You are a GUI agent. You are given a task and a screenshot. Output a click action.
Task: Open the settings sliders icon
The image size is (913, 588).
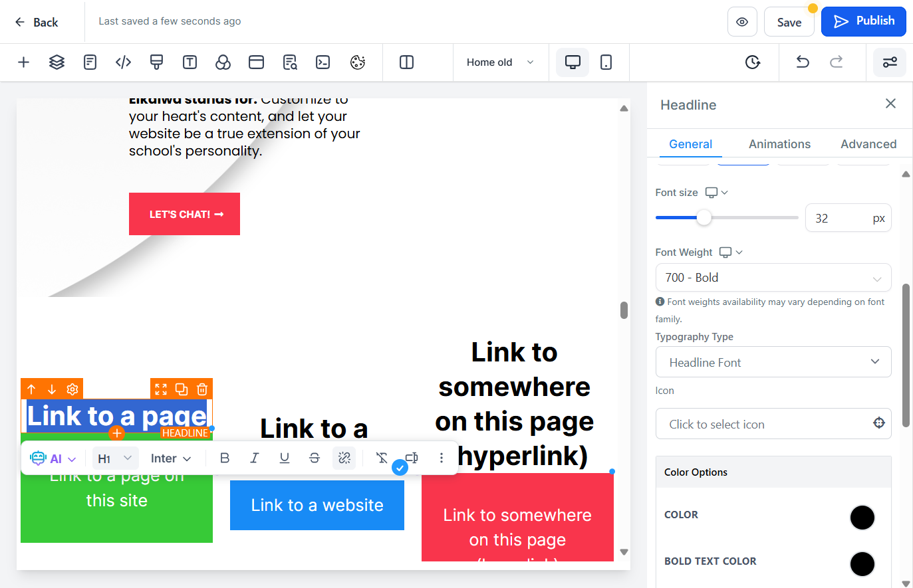890,62
